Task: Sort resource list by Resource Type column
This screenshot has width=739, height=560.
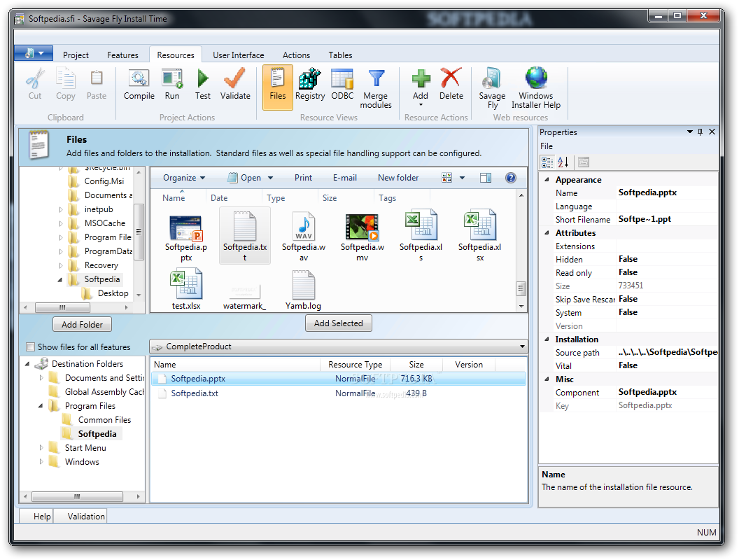Action: point(356,365)
